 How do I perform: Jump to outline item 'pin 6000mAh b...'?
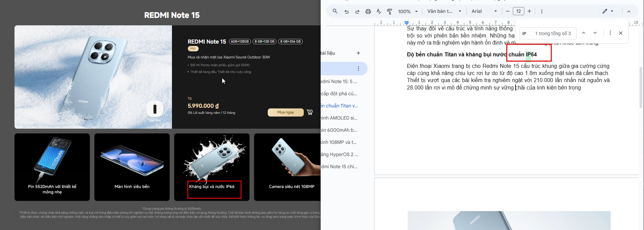339,130
